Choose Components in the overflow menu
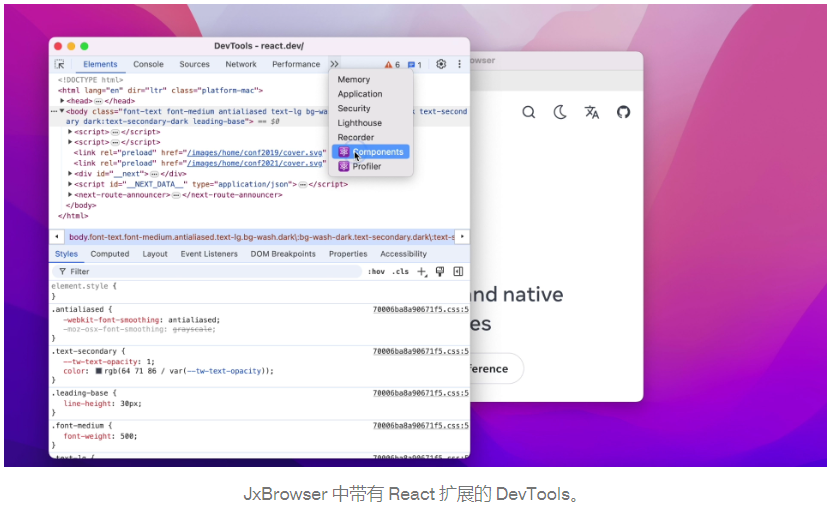Screen dimensions: 830x510 tap(371, 152)
